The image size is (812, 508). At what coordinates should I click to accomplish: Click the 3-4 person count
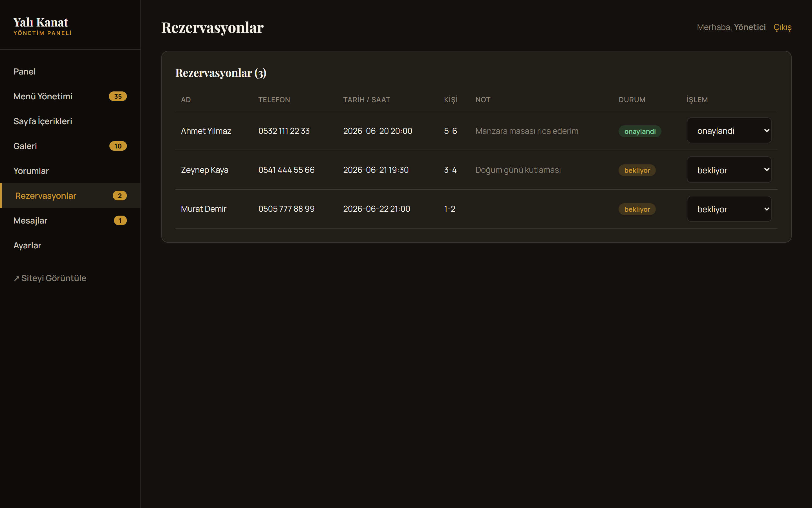(x=450, y=170)
